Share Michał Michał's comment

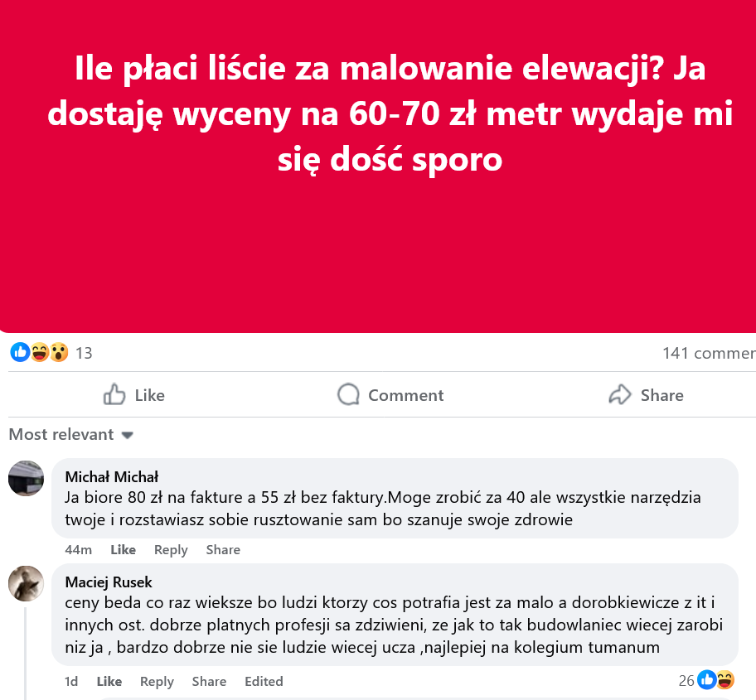pyautogui.click(x=223, y=550)
